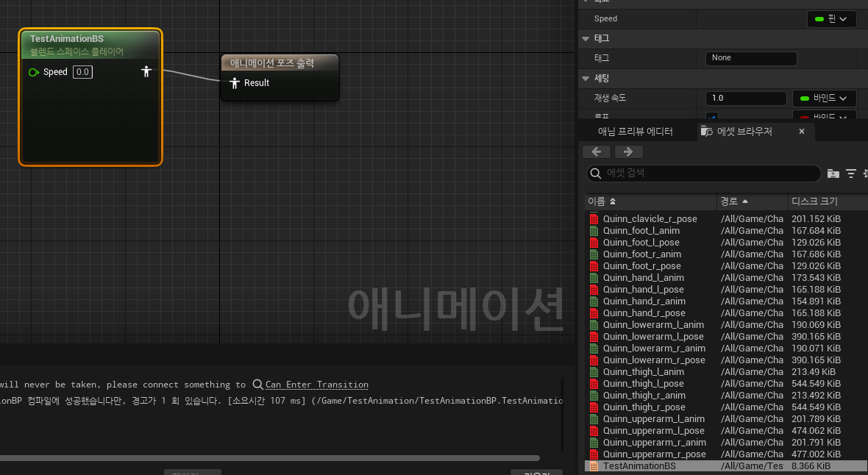
Task: Click the Quinn_foot_r_pose red asset icon
Action: 594,266
